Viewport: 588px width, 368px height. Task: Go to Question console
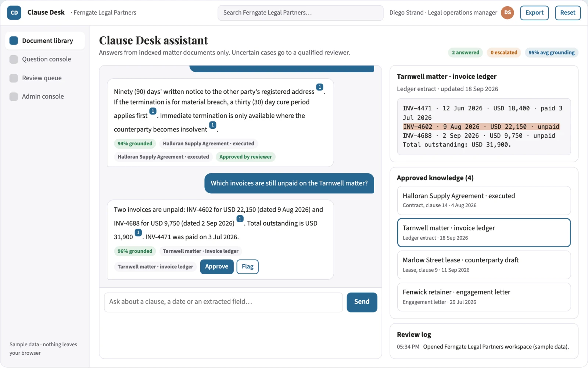(45, 59)
